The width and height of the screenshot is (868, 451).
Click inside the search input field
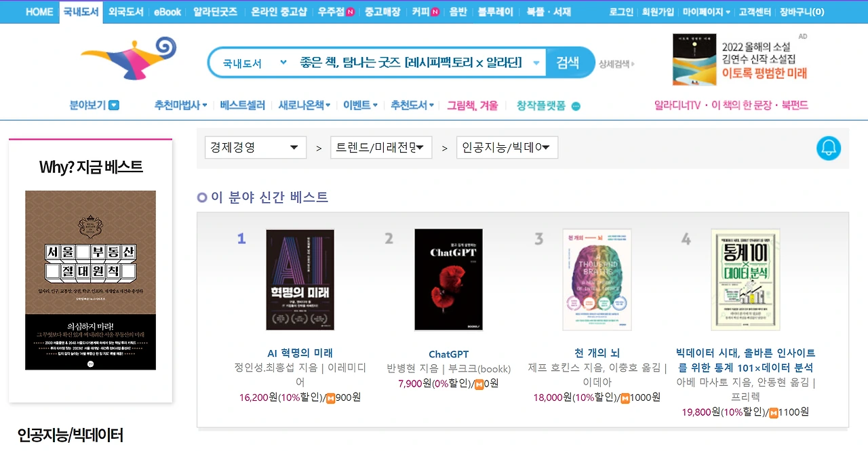[x=410, y=63]
